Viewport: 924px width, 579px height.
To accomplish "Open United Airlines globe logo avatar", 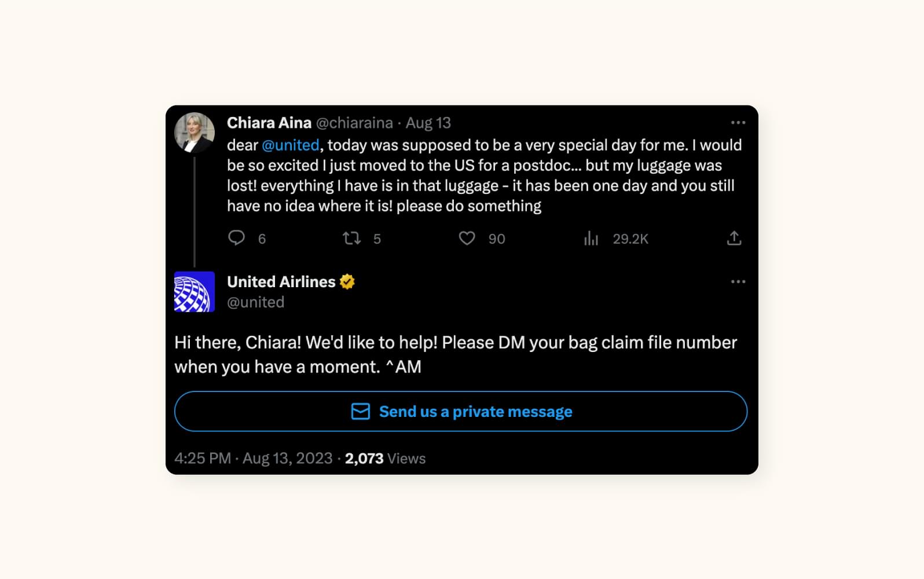I will 195,292.
